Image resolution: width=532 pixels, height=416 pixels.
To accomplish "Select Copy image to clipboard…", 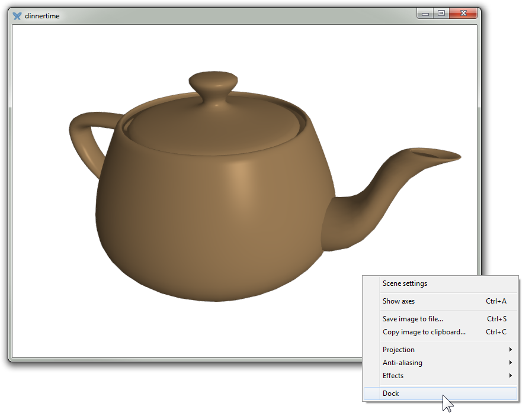I will pyautogui.click(x=424, y=332).
